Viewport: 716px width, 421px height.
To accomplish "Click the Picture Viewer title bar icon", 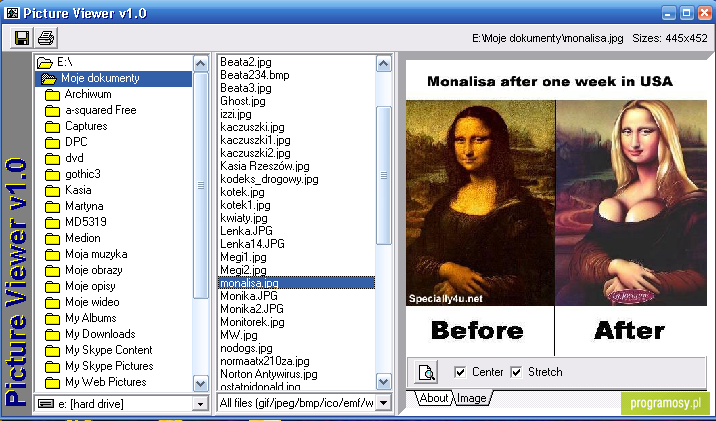I will 12,13.
